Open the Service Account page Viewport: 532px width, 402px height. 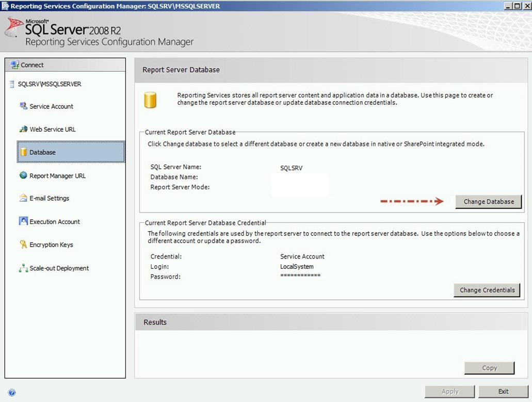coord(51,106)
